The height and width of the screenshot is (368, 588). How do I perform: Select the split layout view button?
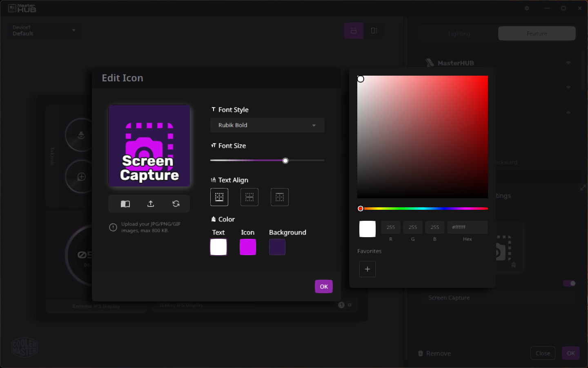click(374, 31)
